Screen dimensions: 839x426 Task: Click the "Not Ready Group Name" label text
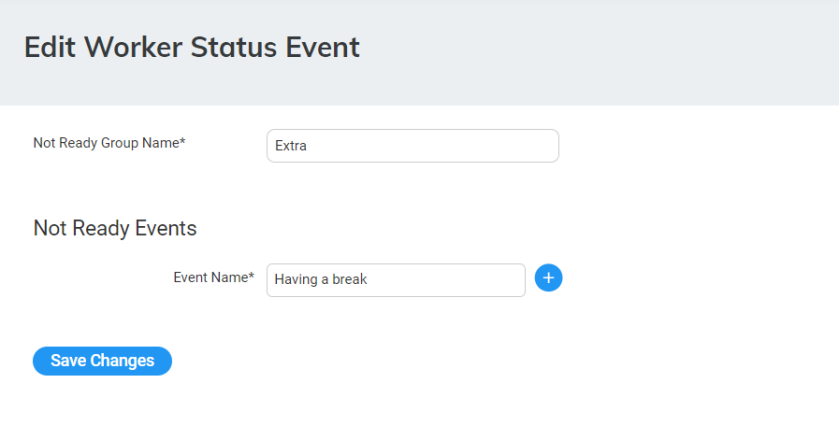(106, 143)
